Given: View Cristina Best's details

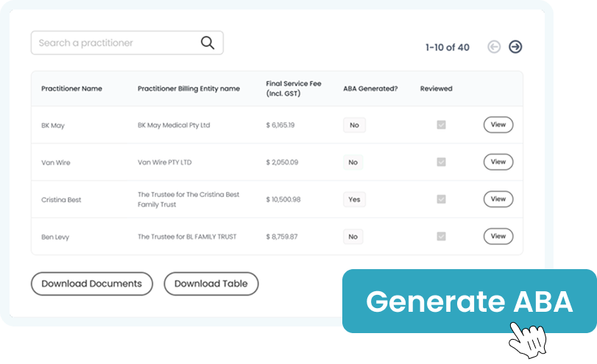Looking at the screenshot, I should (x=498, y=199).
